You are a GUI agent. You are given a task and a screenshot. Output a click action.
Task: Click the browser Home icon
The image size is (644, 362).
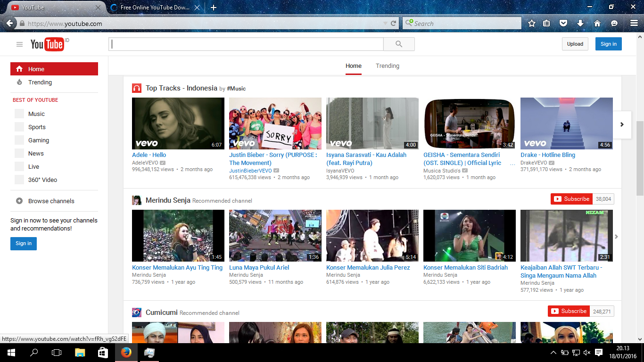point(597,24)
